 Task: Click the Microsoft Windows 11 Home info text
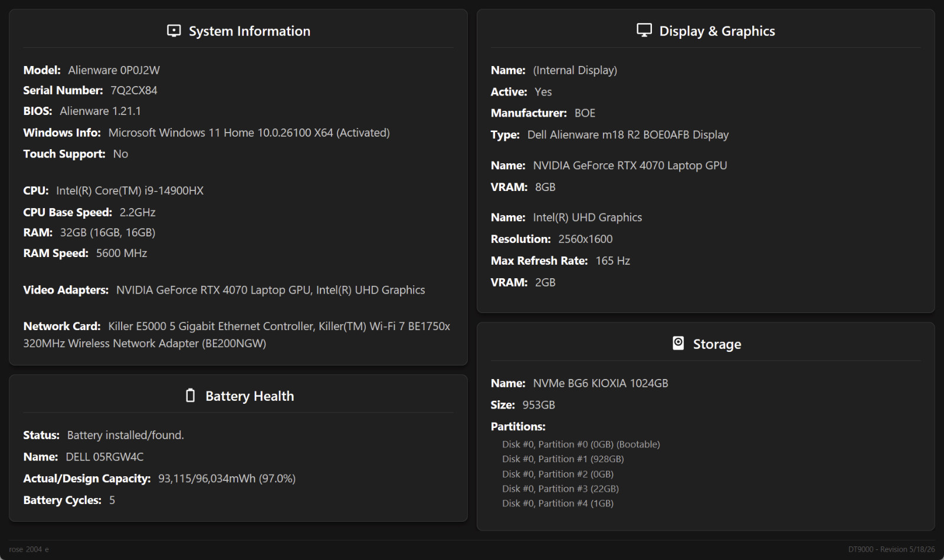249,133
